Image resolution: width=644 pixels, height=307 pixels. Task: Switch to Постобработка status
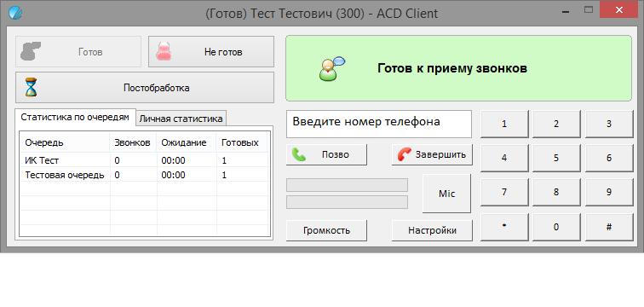point(145,88)
